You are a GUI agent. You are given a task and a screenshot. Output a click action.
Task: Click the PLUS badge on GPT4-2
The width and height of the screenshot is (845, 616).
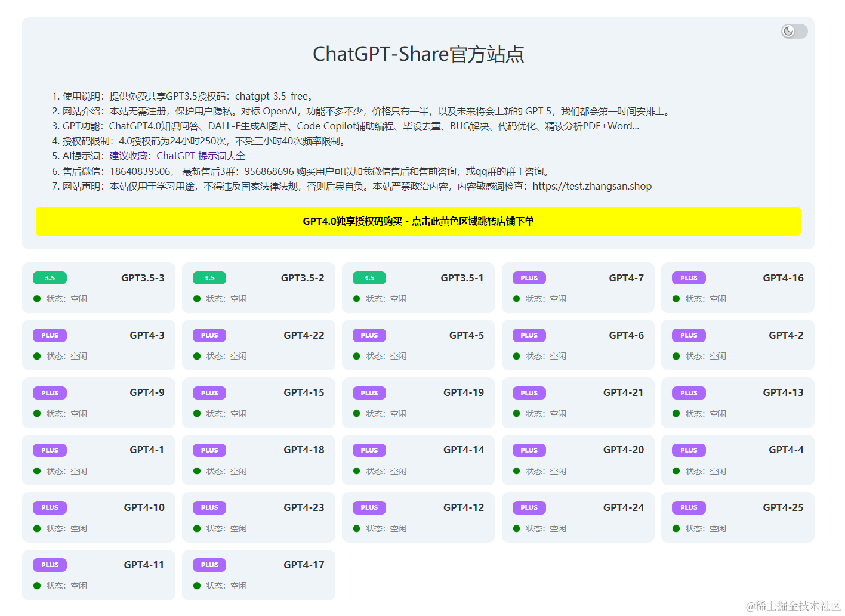pos(689,335)
